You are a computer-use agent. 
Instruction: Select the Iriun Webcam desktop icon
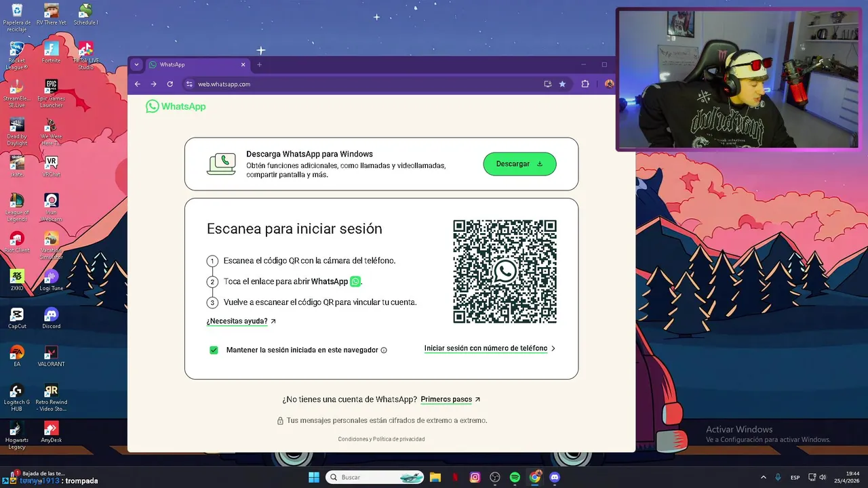pos(51,207)
